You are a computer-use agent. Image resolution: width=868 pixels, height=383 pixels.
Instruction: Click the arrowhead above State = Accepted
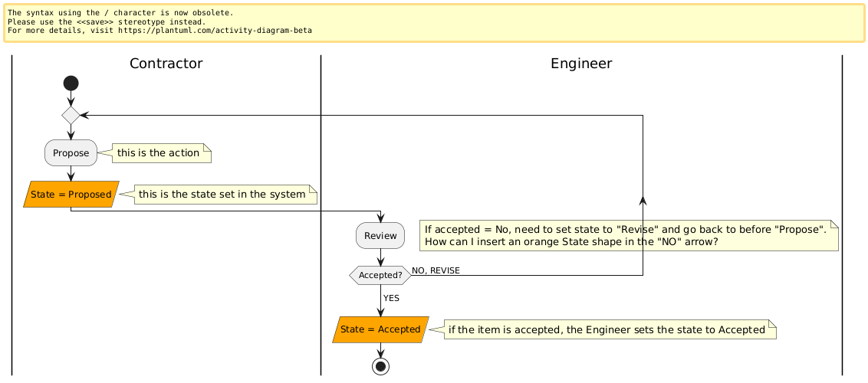tap(380, 311)
